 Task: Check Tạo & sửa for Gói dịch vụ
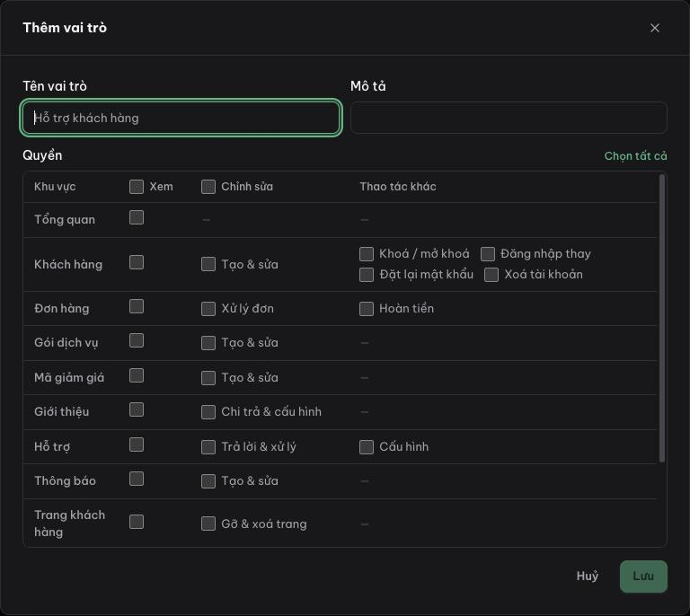pyautogui.click(x=208, y=342)
